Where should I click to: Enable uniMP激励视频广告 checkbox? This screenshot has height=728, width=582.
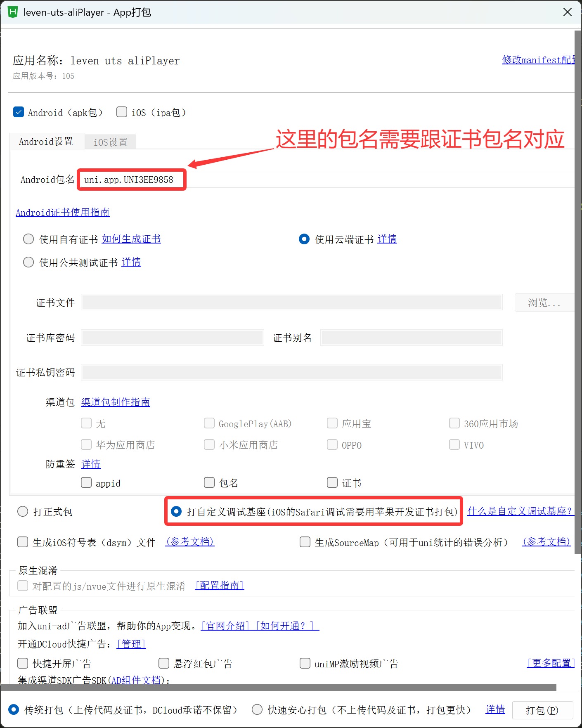tap(305, 663)
